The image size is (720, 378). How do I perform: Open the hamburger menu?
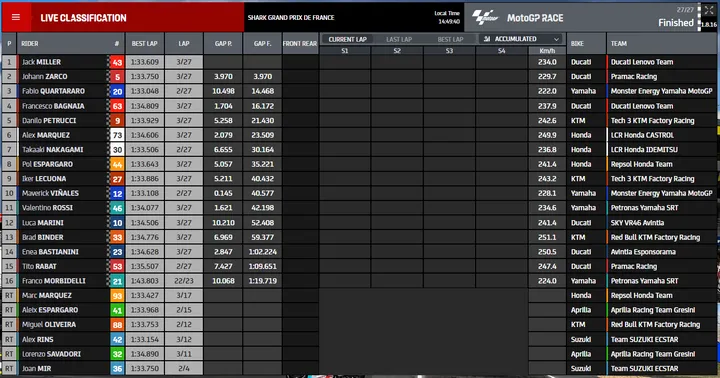point(16,17)
